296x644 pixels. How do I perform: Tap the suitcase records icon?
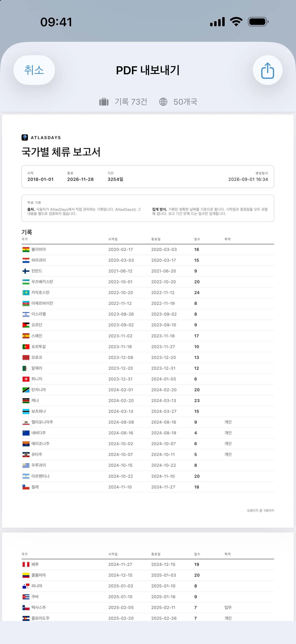pyautogui.click(x=104, y=102)
